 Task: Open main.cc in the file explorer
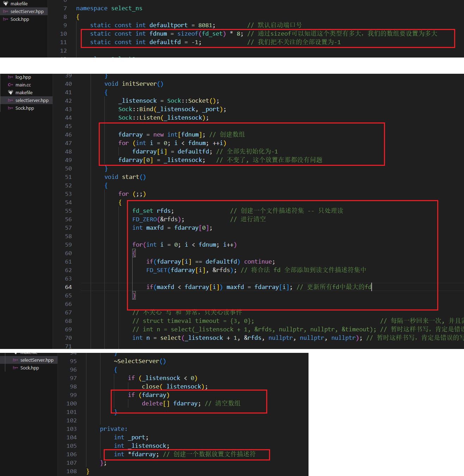tap(23, 85)
